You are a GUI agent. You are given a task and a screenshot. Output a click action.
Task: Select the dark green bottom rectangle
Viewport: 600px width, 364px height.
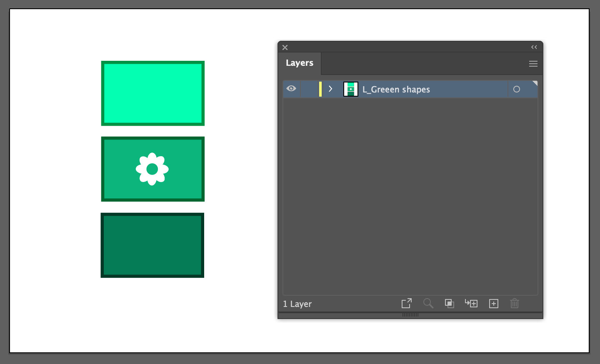[152, 245]
